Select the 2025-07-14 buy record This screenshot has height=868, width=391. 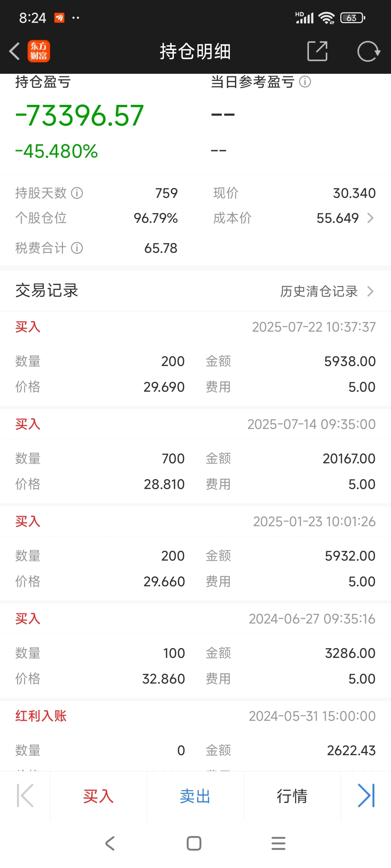coord(195,456)
